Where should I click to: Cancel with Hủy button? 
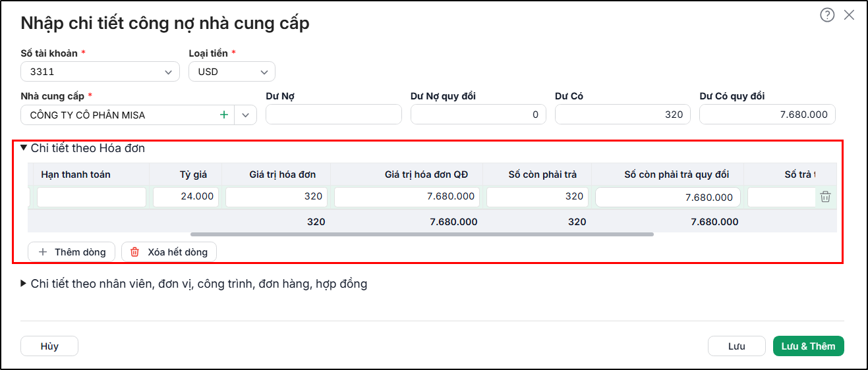[49, 346]
